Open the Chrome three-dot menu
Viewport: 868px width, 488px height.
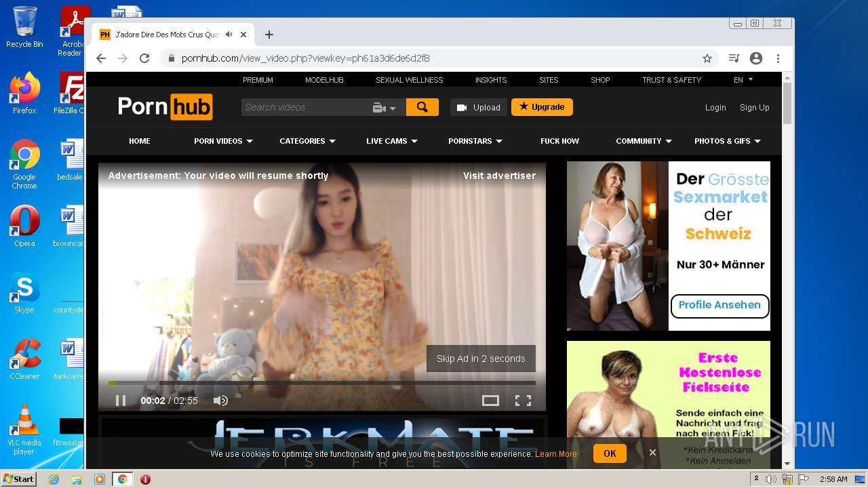pos(778,58)
